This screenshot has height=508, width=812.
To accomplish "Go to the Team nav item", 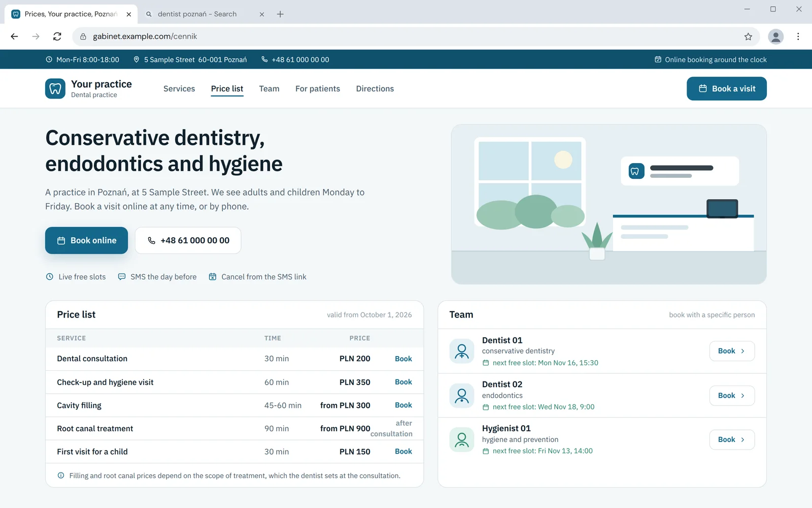I will 269,88.
